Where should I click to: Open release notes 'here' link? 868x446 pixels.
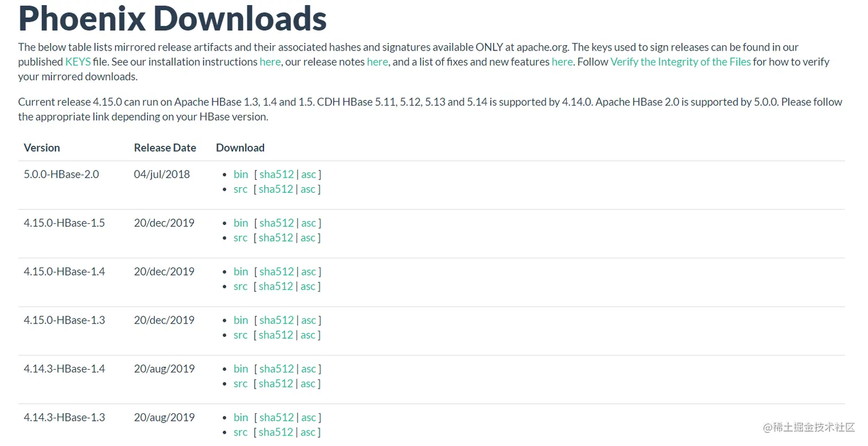pyautogui.click(x=377, y=61)
